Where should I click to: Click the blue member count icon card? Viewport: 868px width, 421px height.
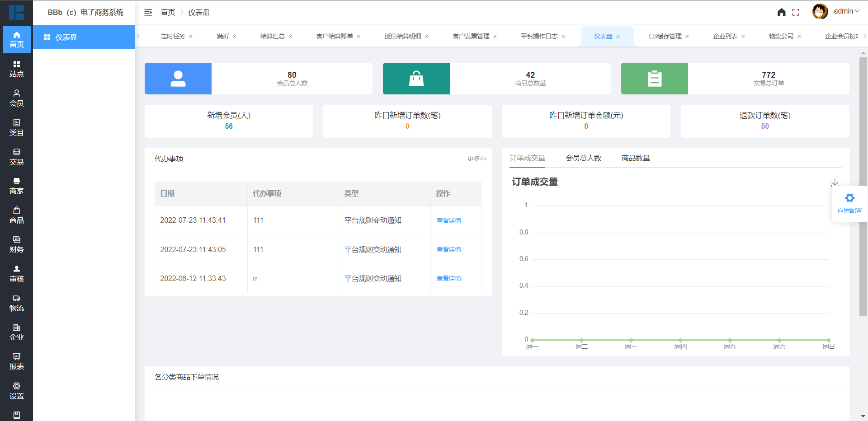178,79
